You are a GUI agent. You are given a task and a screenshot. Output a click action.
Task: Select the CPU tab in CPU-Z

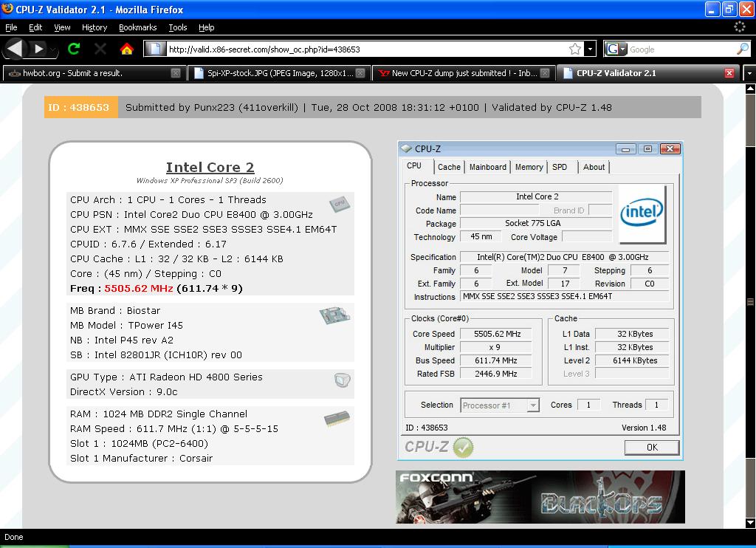coord(414,165)
